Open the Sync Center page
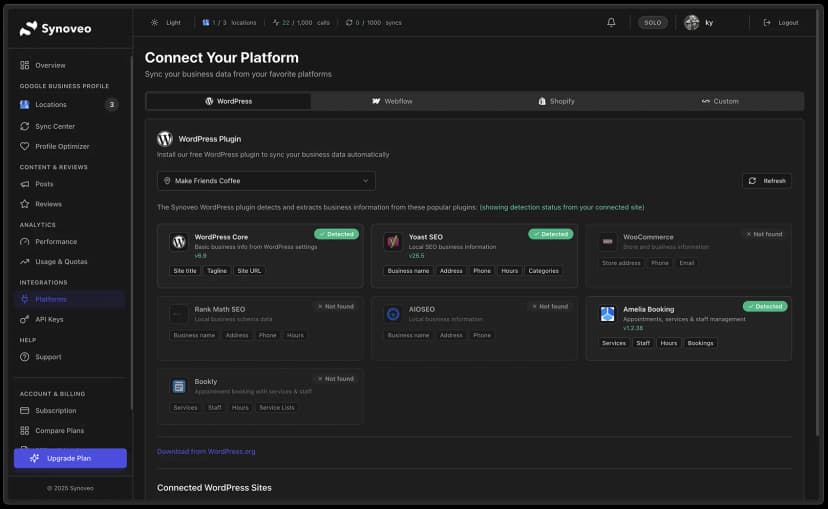The height and width of the screenshot is (509, 828). [x=55, y=126]
